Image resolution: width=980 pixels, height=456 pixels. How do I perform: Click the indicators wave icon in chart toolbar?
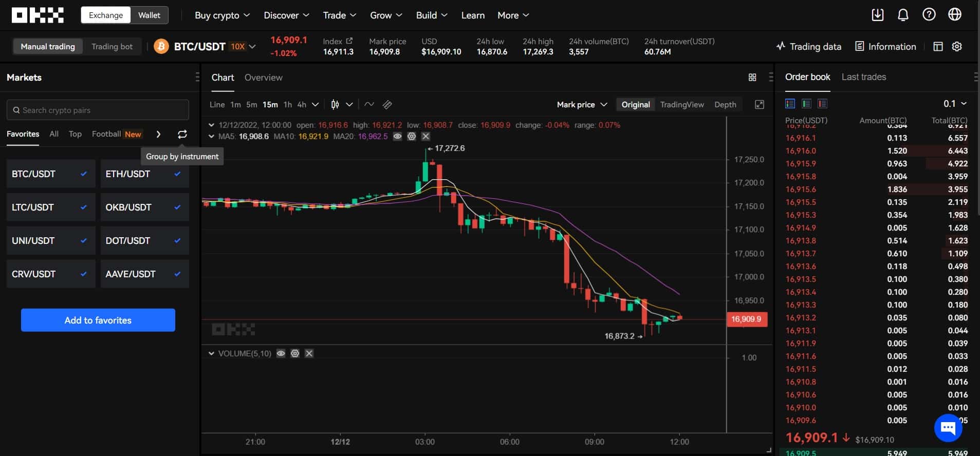click(x=369, y=104)
